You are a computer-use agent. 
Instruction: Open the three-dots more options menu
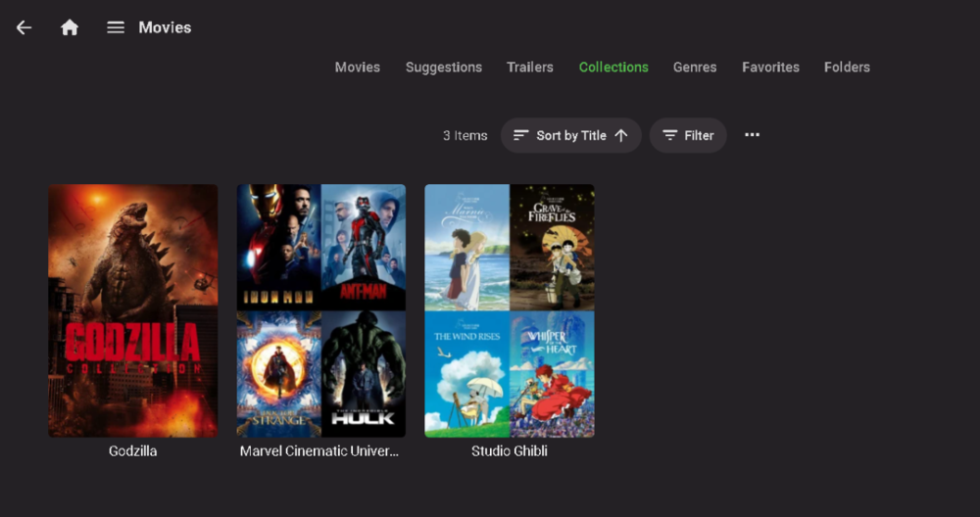(x=752, y=135)
